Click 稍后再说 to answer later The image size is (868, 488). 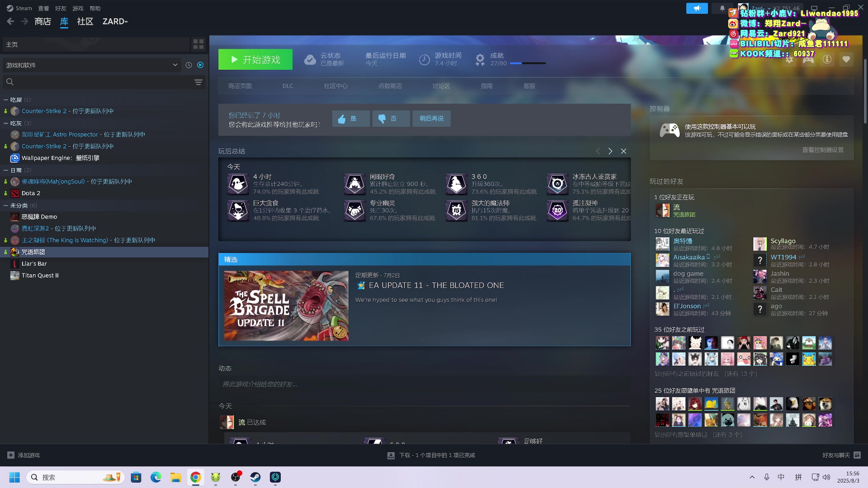431,119
